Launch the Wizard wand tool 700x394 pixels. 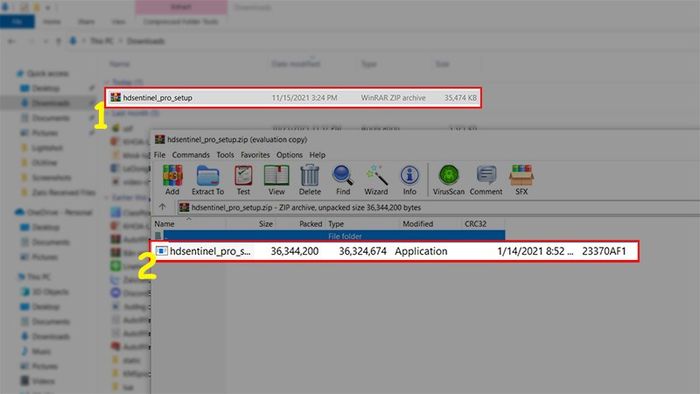[376, 179]
